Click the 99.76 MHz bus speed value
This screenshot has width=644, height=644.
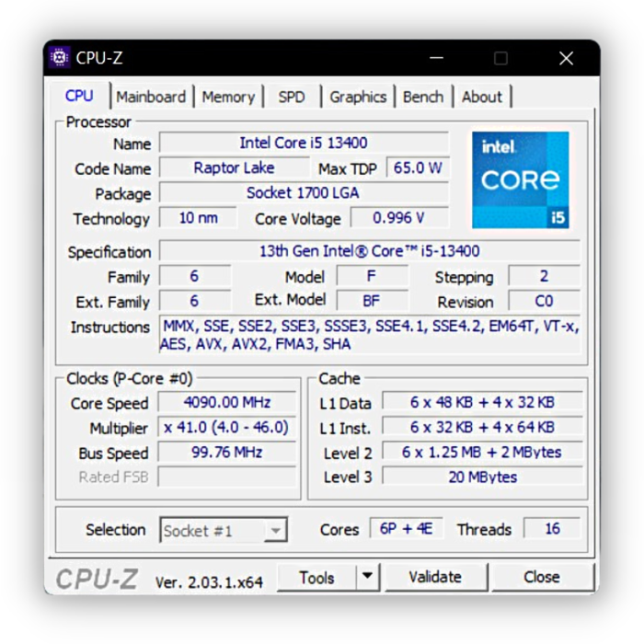pos(226,453)
